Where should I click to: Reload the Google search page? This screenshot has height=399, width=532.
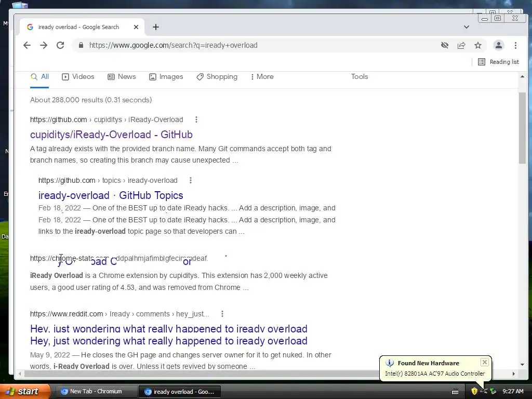click(x=60, y=45)
